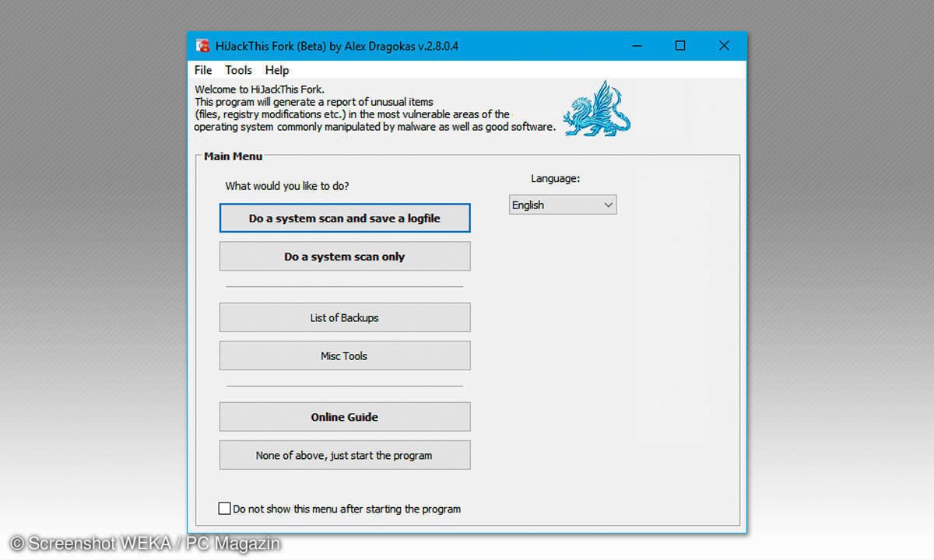934x560 pixels.
Task: Close the HiJackThis Fork window
Action: [725, 46]
